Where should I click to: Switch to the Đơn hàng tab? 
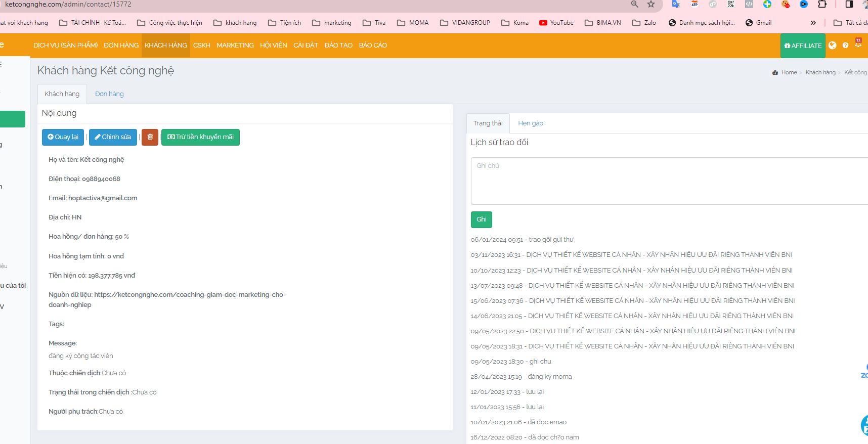[x=109, y=94]
